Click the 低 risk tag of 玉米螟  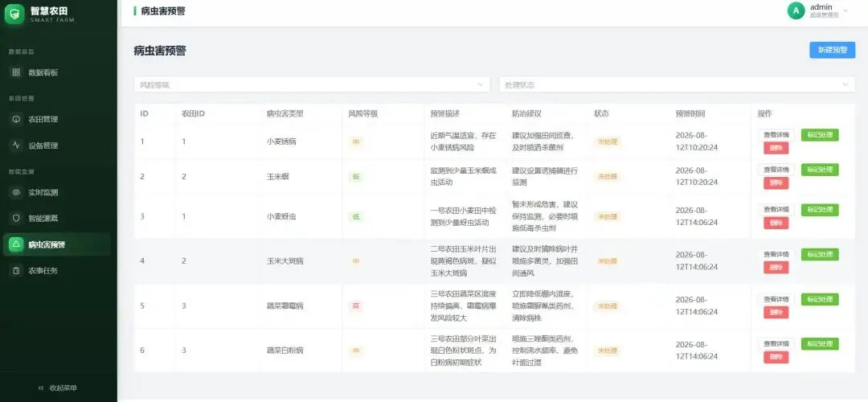pyautogui.click(x=356, y=177)
